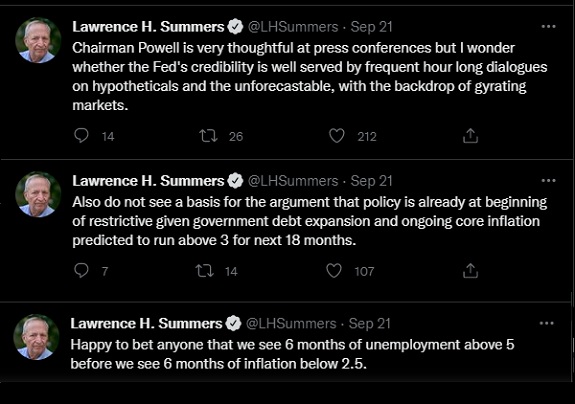Reply to the Chairman Powell tweet

point(81,136)
